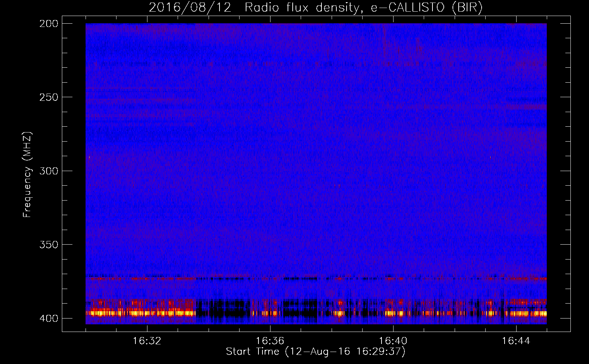Click the 16:32 time tick label
This screenshot has width=589, height=364.
(x=147, y=341)
